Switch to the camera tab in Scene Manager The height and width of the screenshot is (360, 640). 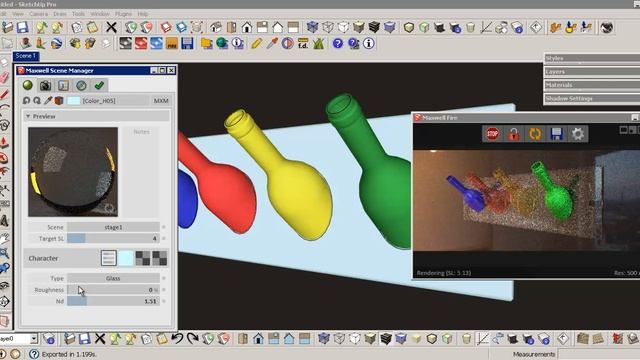pos(45,85)
